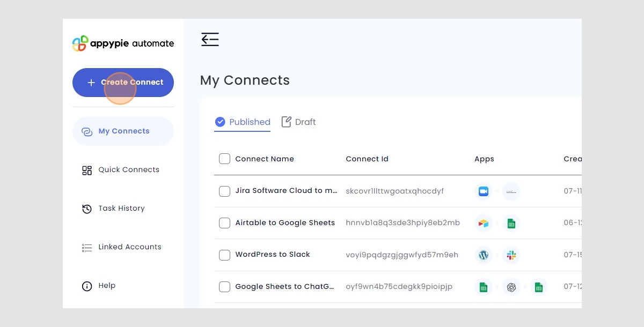Click first Google Sheets icon in ChatGPT row
This screenshot has height=327, width=644.
(484, 287)
